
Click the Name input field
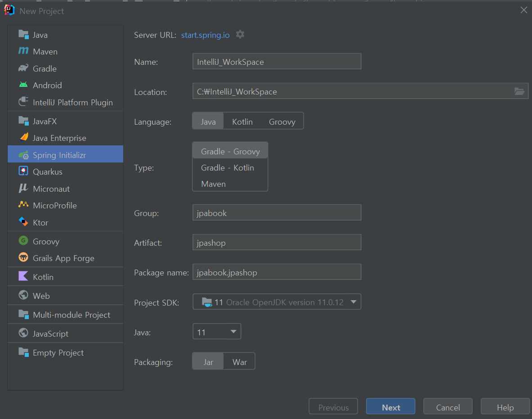tap(277, 62)
